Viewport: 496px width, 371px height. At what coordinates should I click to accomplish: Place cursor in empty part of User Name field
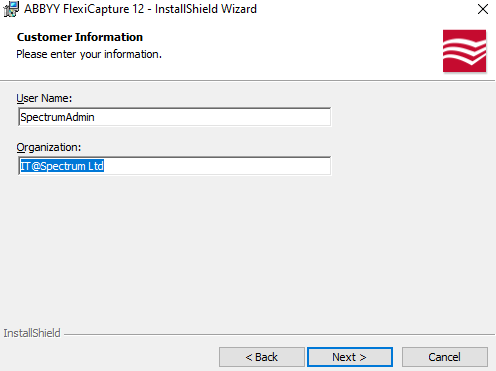tap(213, 117)
